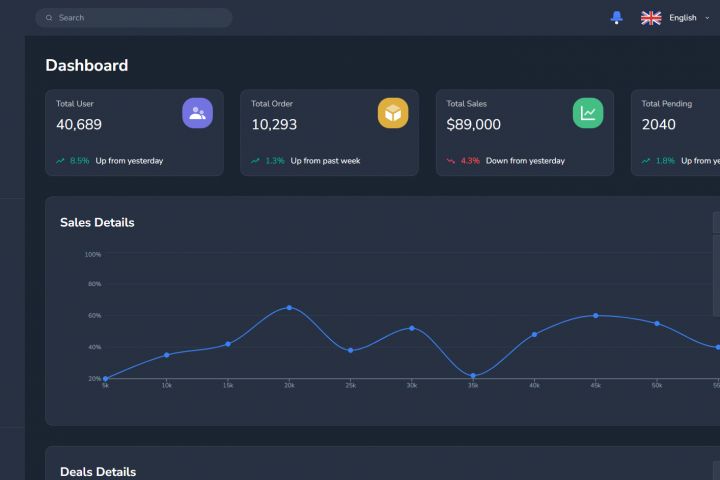Click 'Up from past week' text

point(325,161)
